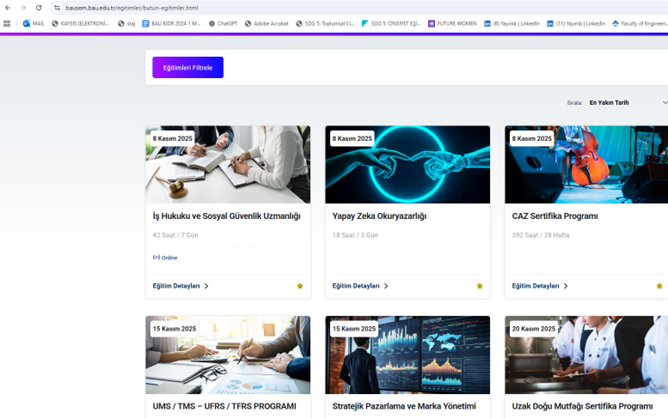
Task: Open the apps grid in bookmarks bar
Action: click(x=7, y=23)
